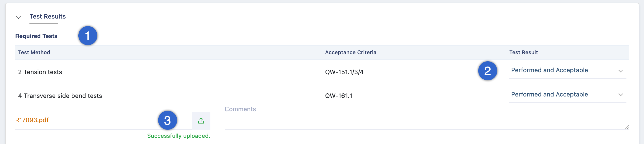Click chevron arrow on Tension tests result
Viewport: 644px width, 144px height.
(620, 71)
